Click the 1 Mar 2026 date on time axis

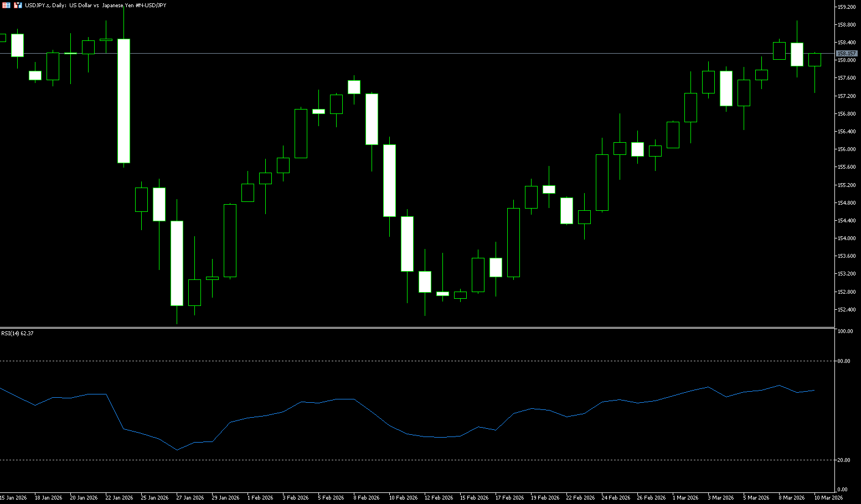click(685, 498)
